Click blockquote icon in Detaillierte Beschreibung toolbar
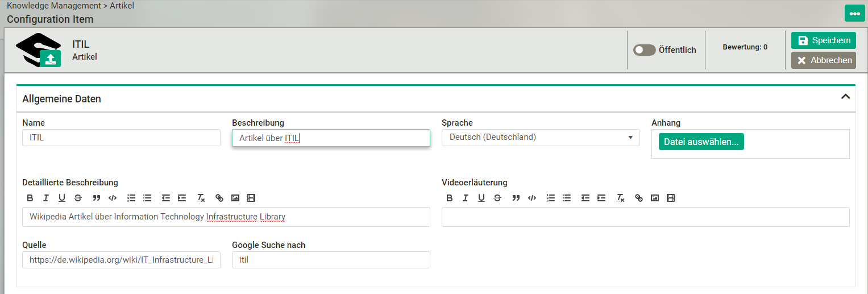Screen dimensions: 868x294 (x=96, y=198)
